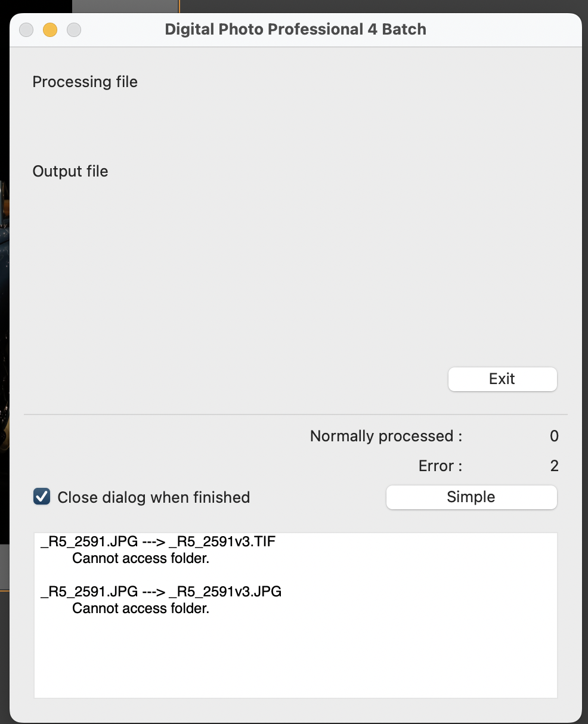Image resolution: width=588 pixels, height=724 pixels.
Task: Enable the 'Close dialog when finished' setting
Action: (41, 496)
